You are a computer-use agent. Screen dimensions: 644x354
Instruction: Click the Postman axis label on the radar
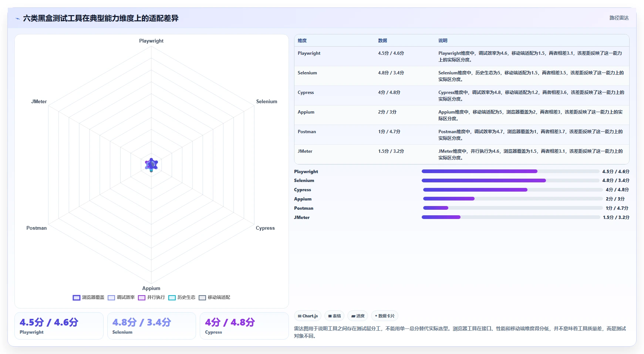pyautogui.click(x=37, y=228)
